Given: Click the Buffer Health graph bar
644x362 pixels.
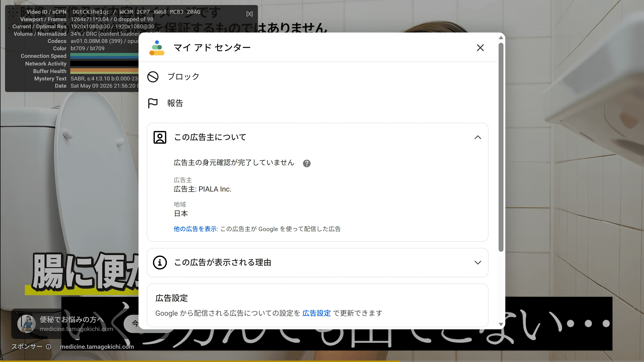Looking at the screenshot, I should coord(104,71).
